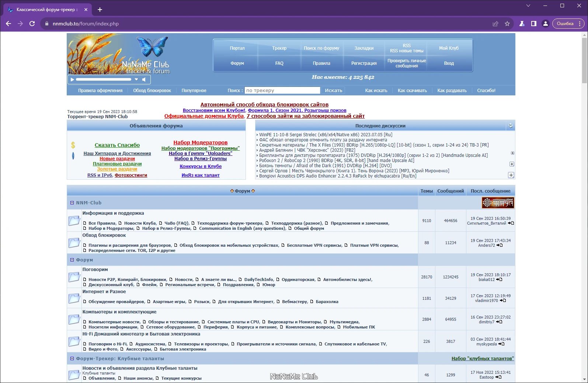588x383 pixels.
Task: Open the Конкурсы в Клубе link
Action: [201, 166]
